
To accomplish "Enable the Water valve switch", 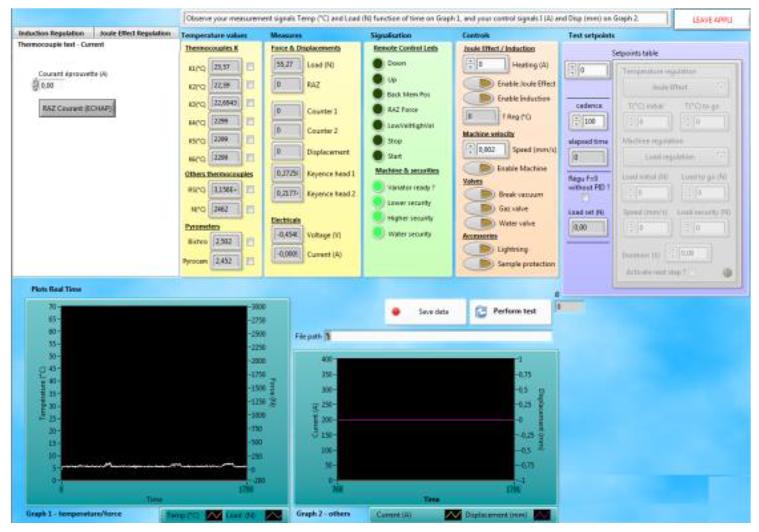I will tap(480, 223).
